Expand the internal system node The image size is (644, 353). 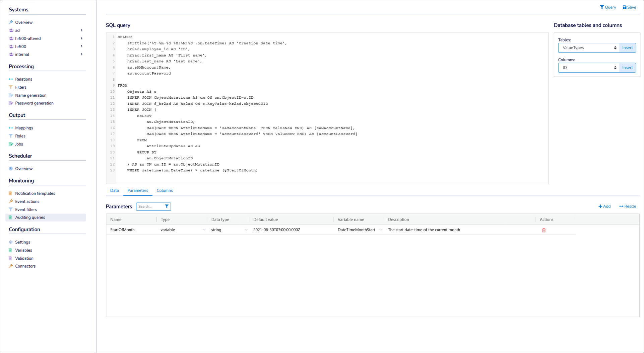point(81,55)
